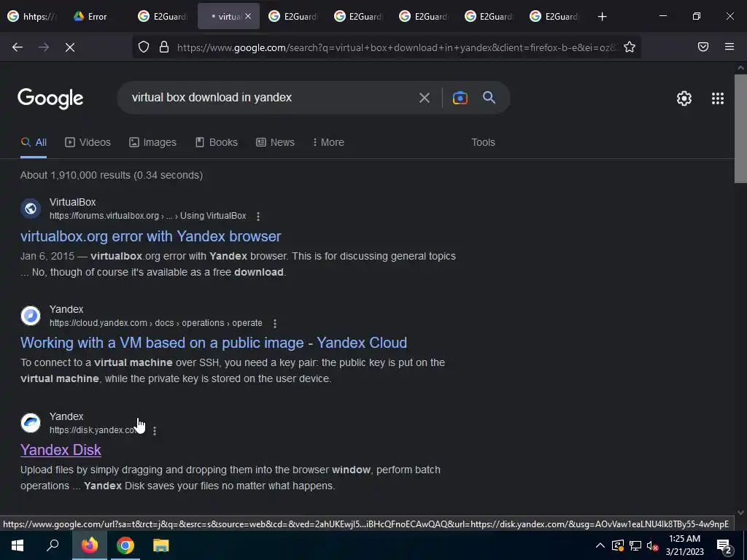
Task: Open 'virtualbox.org error with Yandex browser' link
Action: pos(150,237)
